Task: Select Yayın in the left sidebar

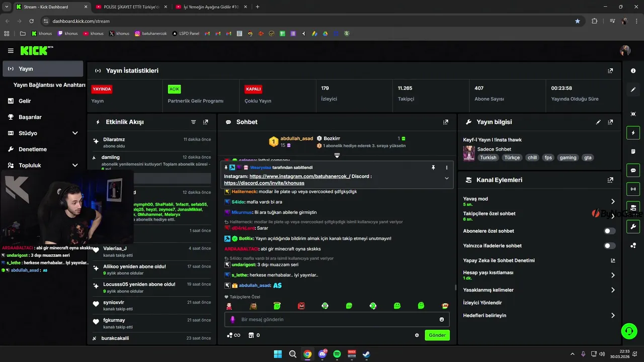Action: pos(43,69)
